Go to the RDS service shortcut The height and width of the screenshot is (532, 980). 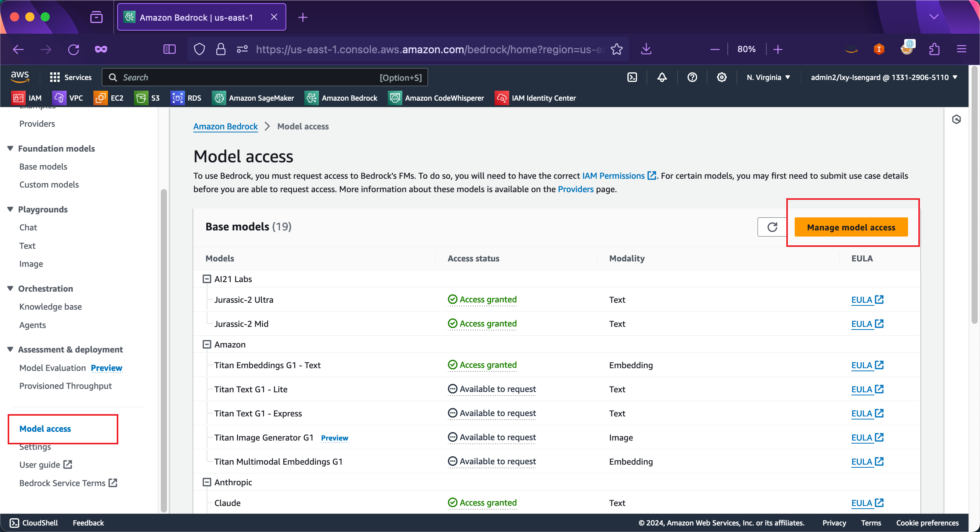pos(186,98)
